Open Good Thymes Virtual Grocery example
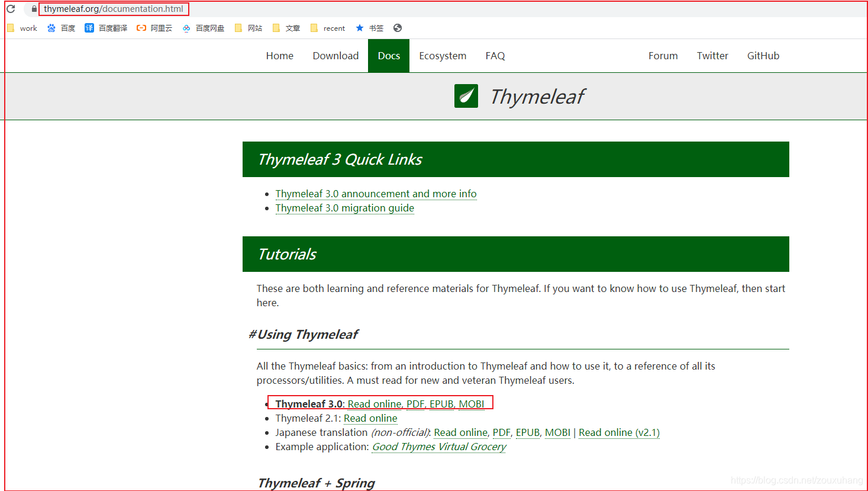This screenshot has height=491, width=868. click(x=439, y=447)
